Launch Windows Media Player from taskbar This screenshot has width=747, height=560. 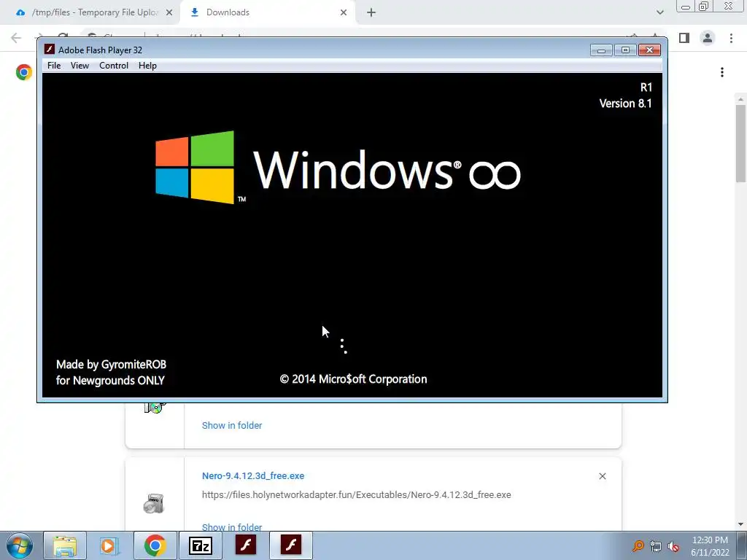(x=109, y=545)
